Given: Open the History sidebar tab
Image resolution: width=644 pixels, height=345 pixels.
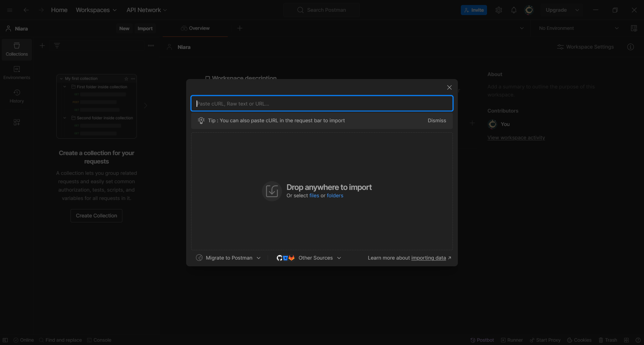Looking at the screenshot, I should [x=17, y=96].
